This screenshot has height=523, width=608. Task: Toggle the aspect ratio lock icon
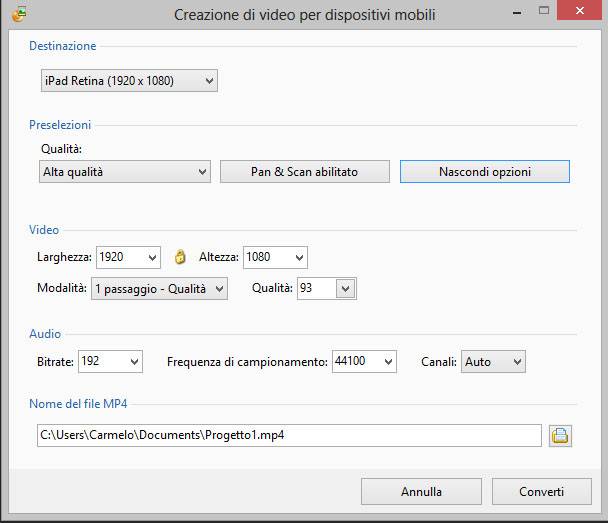(x=180, y=257)
